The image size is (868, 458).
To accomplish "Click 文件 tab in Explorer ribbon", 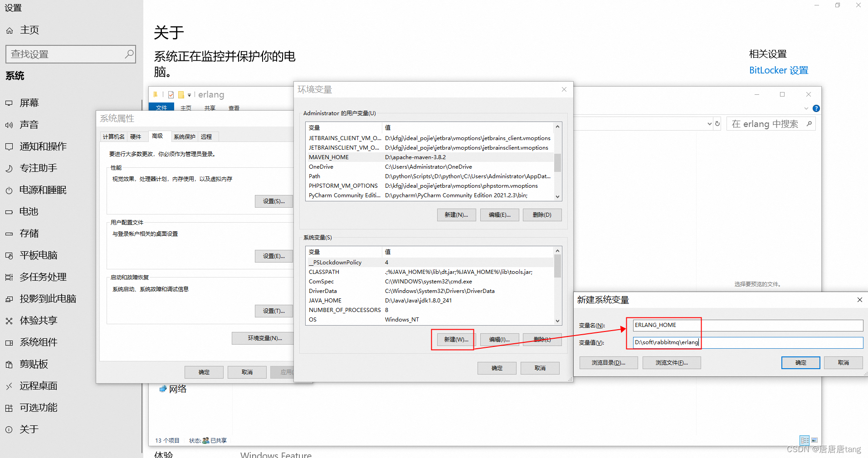I will pyautogui.click(x=161, y=107).
